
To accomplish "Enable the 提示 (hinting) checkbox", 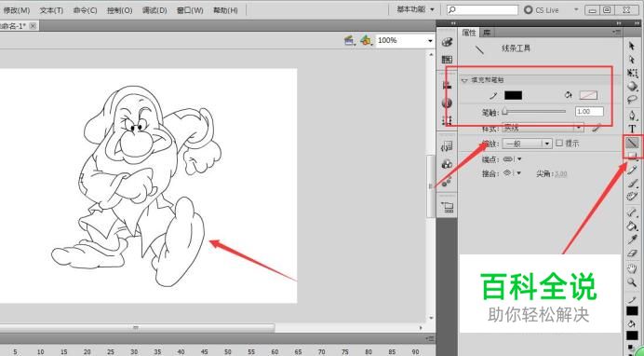I will tap(559, 144).
